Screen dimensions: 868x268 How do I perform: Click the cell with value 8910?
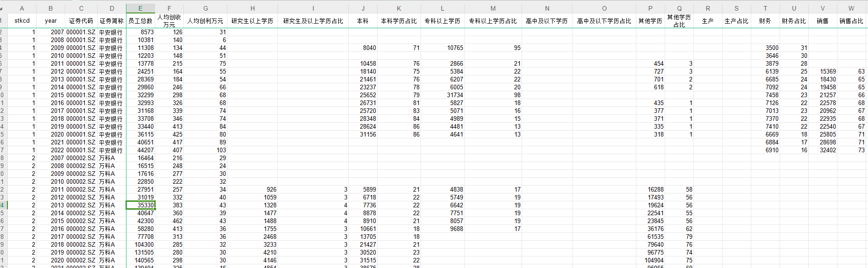click(x=363, y=221)
